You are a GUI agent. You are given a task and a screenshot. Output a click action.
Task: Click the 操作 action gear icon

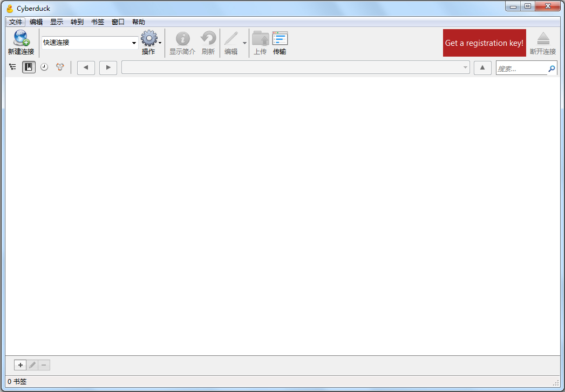tap(149, 39)
